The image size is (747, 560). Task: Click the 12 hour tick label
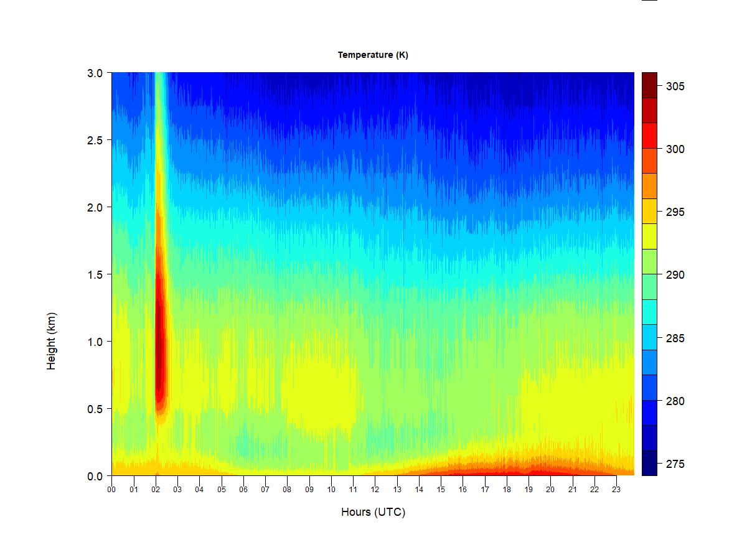click(x=375, y=490)
